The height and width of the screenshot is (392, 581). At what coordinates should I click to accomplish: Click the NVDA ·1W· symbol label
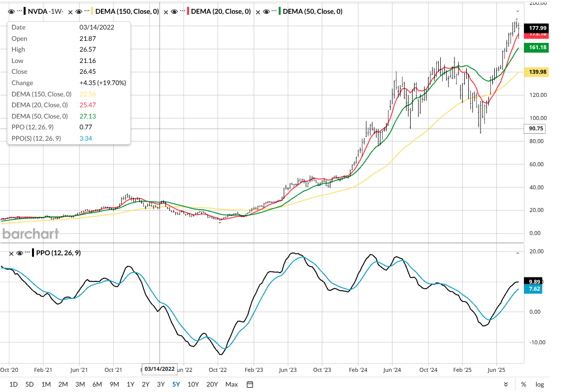[46, 11]
